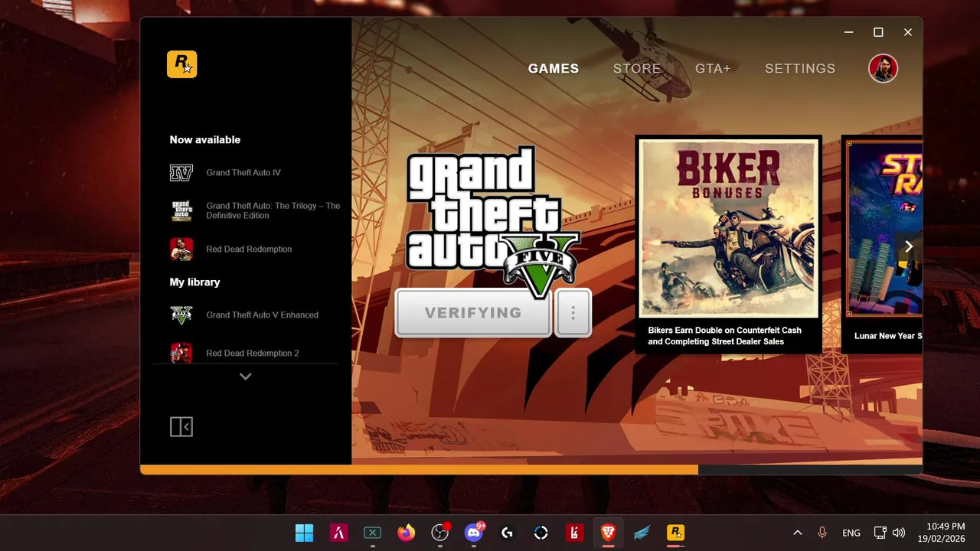Click the GTA V Enhanced icon in My library
Viewport: 980px width, 551px height.
click(181, 315)
